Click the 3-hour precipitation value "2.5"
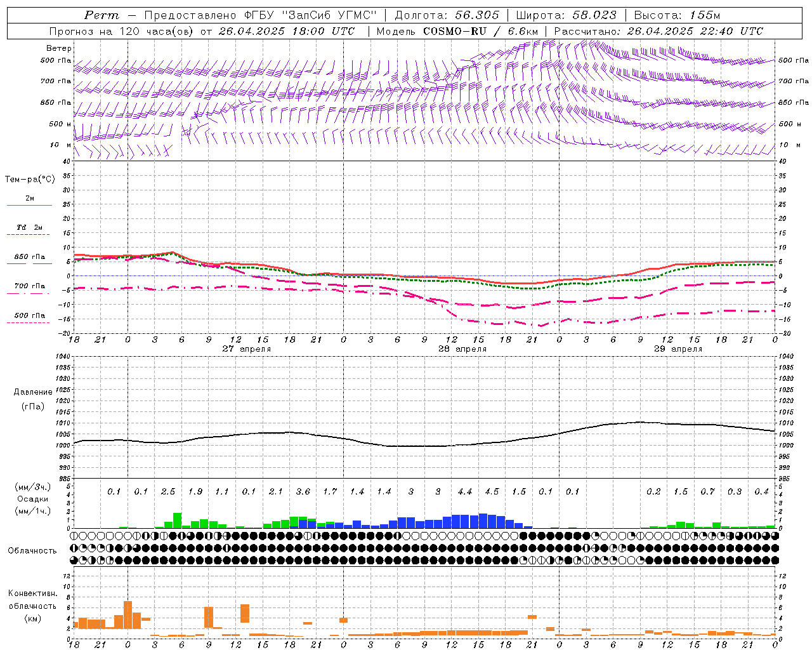The image size is (812, 650). (x=168, y=491)
